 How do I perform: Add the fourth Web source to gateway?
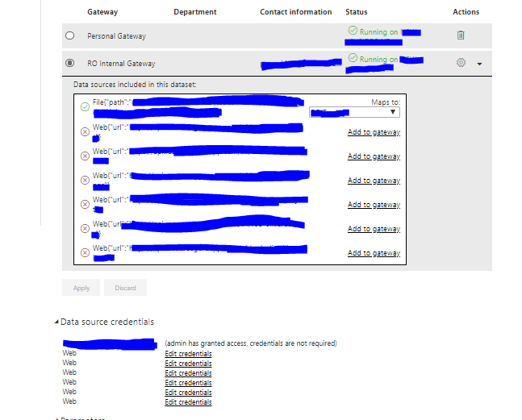[x=374, y=205]
